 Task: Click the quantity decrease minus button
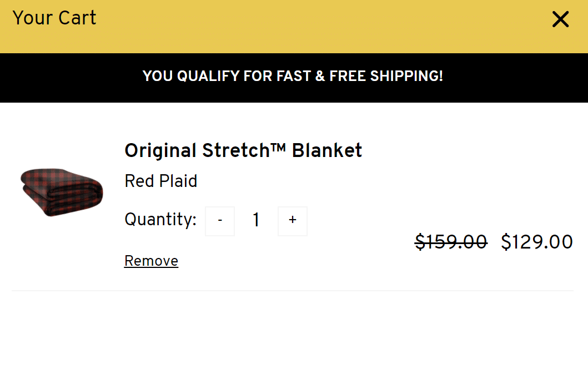[x=219, y=220]
